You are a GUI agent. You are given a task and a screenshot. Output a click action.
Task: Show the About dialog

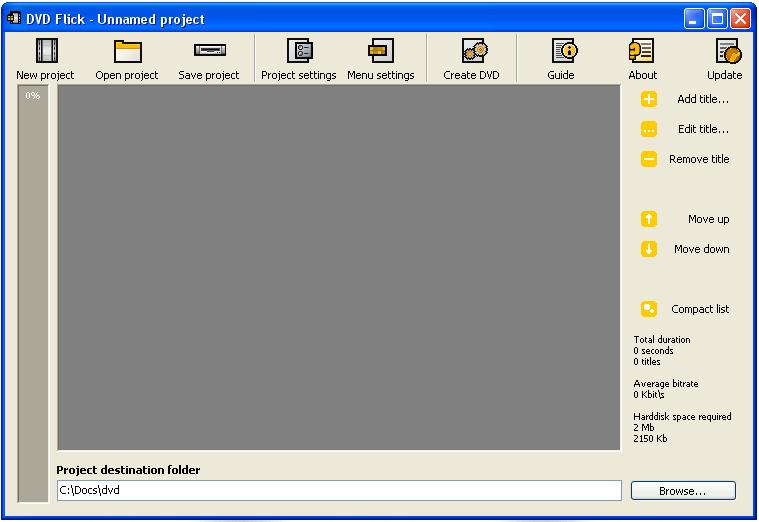(642, 59)
